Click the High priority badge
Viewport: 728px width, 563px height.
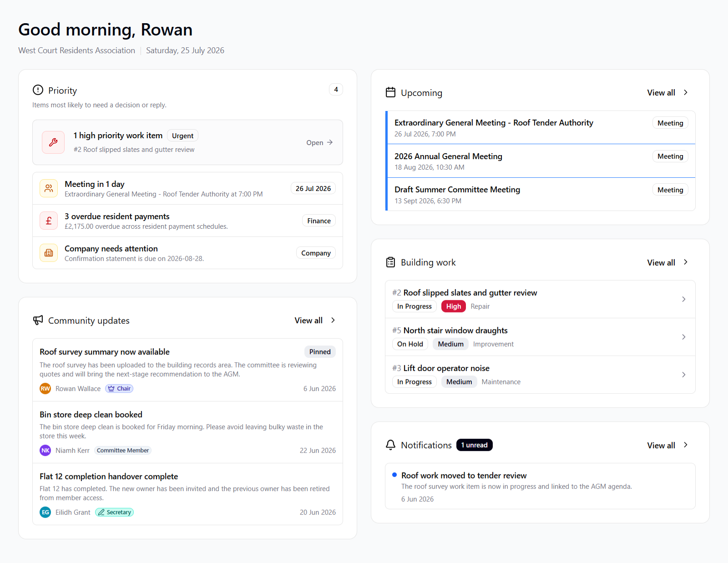[454, 306]
